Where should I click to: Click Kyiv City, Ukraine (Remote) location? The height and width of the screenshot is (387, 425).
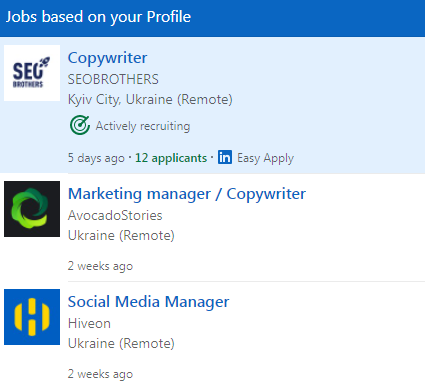(x=150, y=100)
